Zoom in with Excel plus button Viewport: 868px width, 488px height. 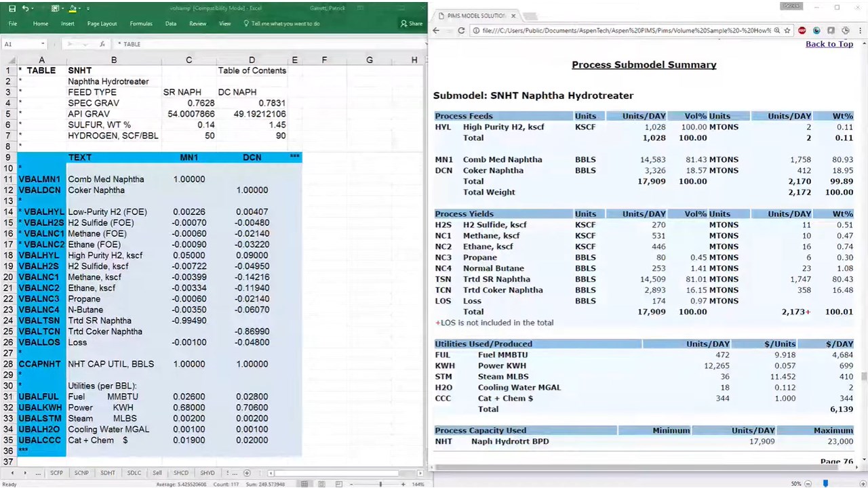(x=404, y=484)
